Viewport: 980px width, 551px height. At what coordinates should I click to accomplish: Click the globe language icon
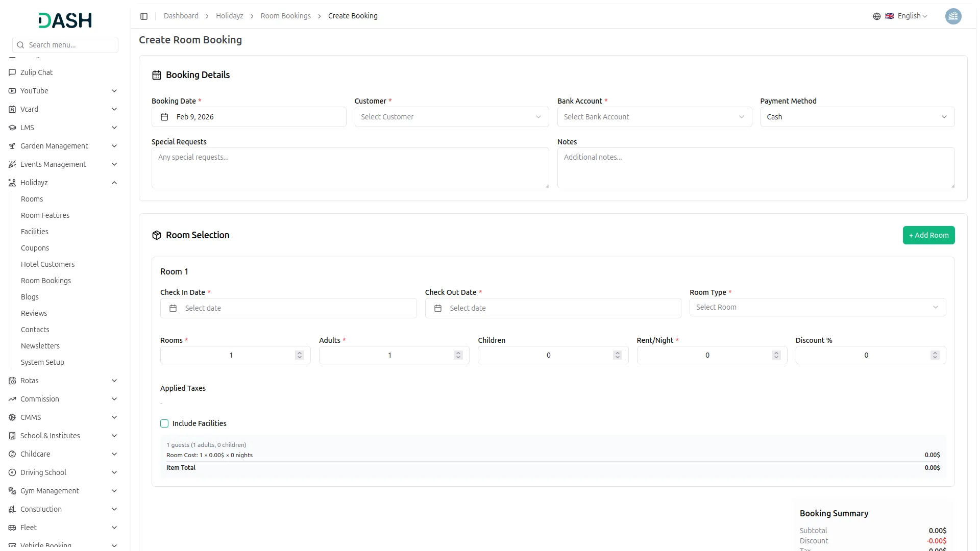pyautogui.click(x=877, y=16)
